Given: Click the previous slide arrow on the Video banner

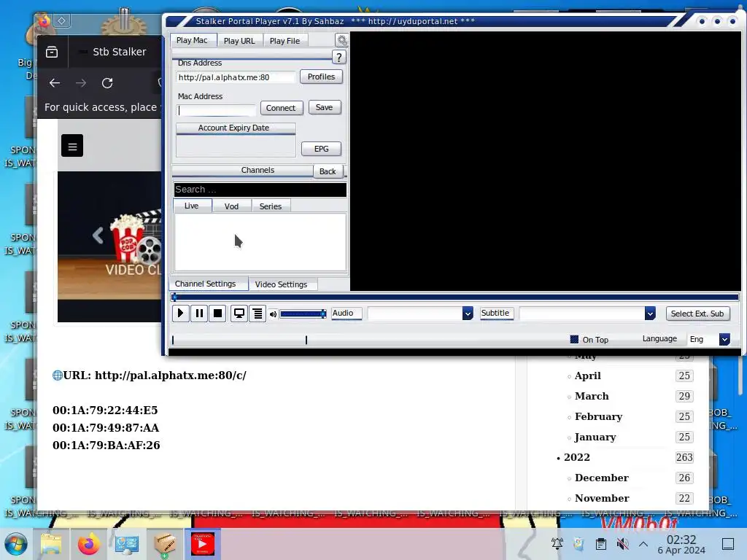Looking at the screenshot, I should coord(98,236).
